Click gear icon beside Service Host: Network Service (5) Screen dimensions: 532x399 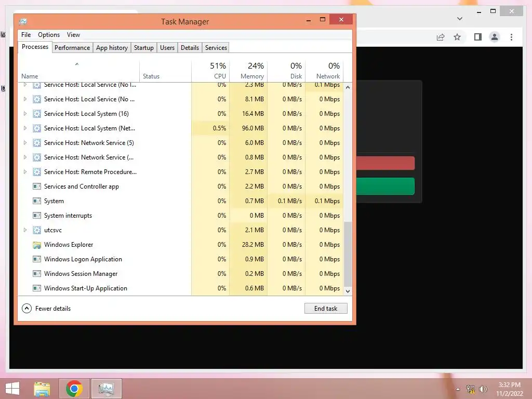coord(37,143)
